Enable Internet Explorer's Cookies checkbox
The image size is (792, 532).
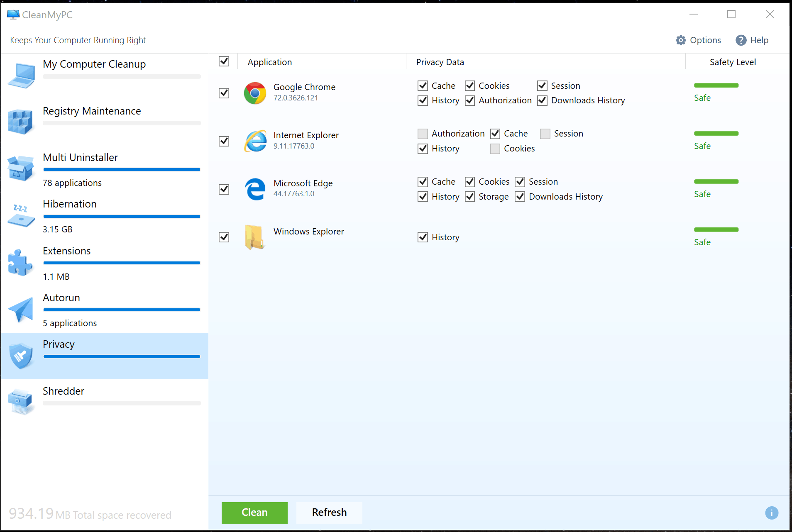pyautogui.click(x=495, y=149)
